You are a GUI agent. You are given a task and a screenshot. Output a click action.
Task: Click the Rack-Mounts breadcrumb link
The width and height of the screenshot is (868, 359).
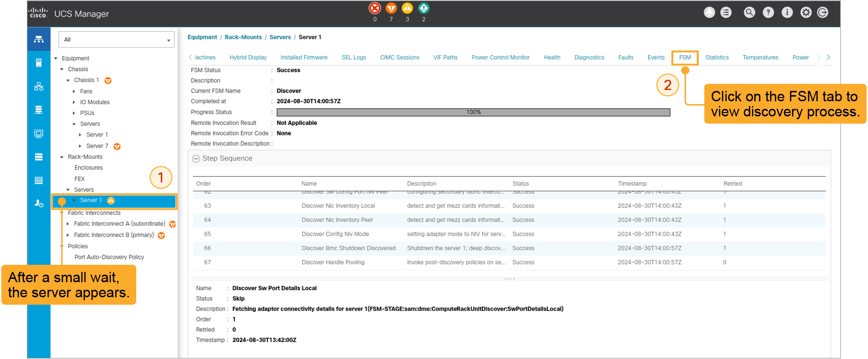pos(243,37)
